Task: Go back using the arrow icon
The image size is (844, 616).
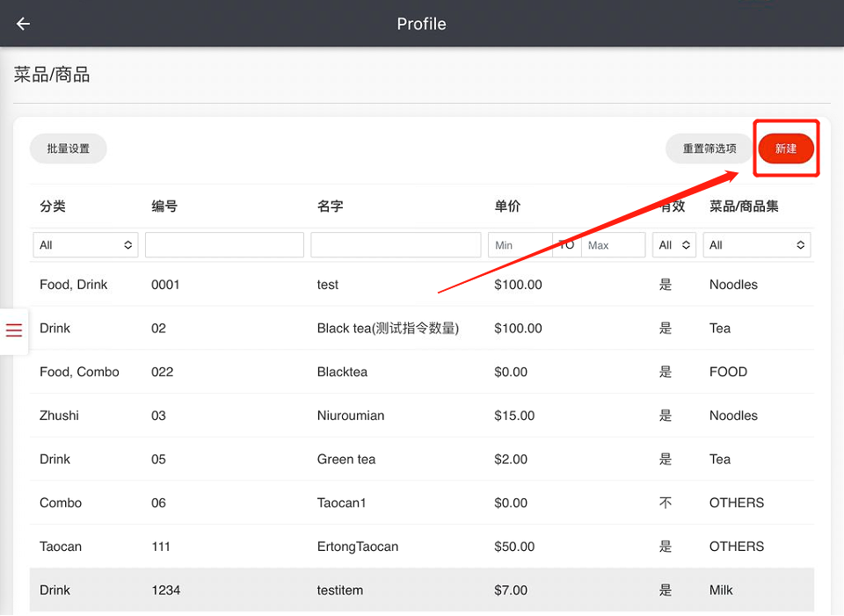Action: tap(23, 24)
